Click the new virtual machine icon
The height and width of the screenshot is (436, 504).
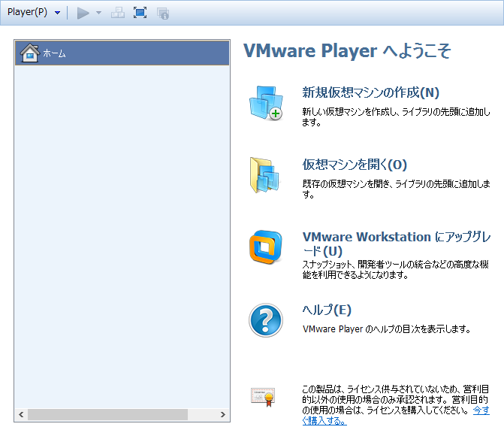[x=266, y=103]
